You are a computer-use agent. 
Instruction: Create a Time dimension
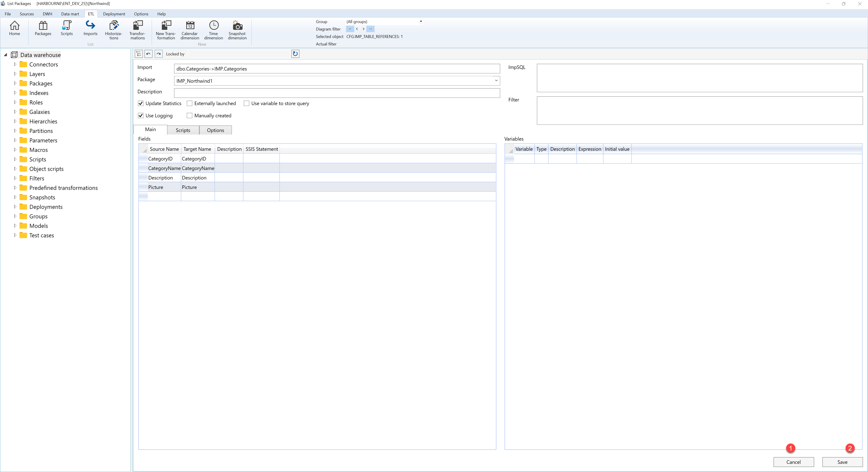(x=214, y=30)
